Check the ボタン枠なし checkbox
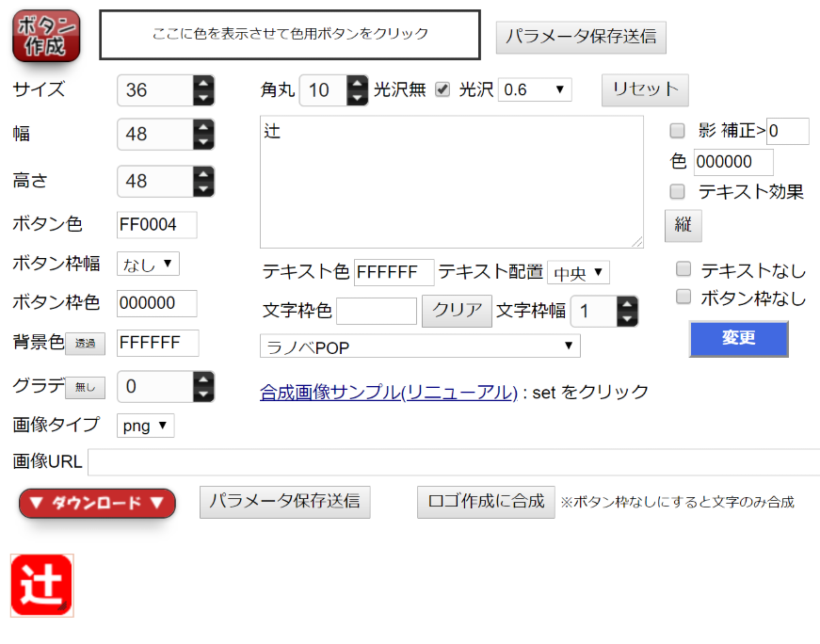 683,297
